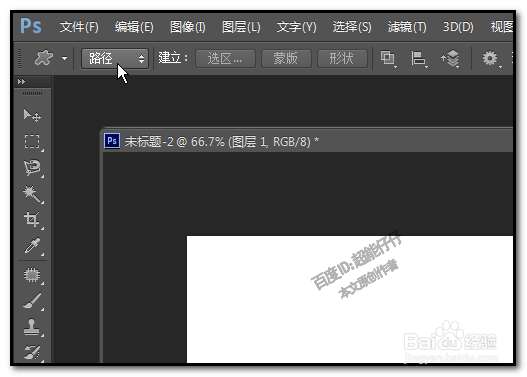Select the 未标题-2 document title bar
The width and height of the screenshot is (527, 377).
[x=308, y=141]
